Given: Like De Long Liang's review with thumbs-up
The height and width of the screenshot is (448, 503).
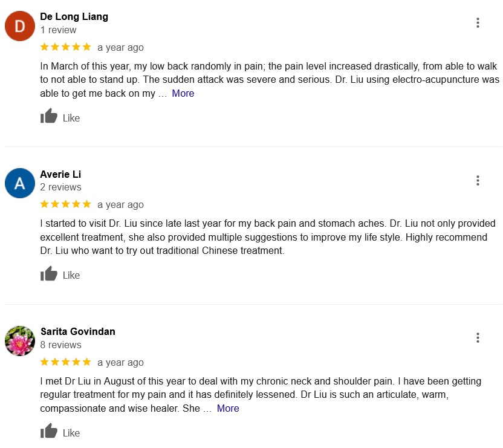Looking at the screenshot, I should pyautogui.click(x=49, y=116).
